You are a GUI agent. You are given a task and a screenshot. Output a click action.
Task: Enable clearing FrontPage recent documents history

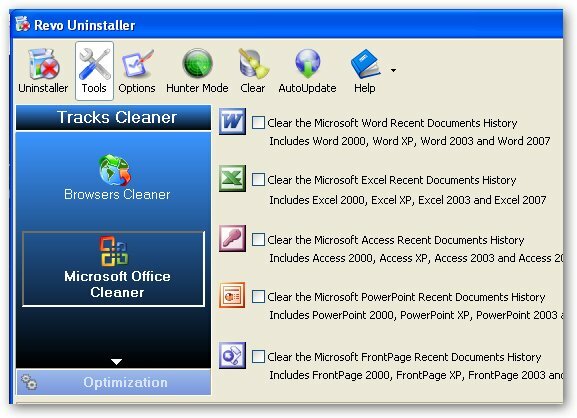click(x=258, y=357)
